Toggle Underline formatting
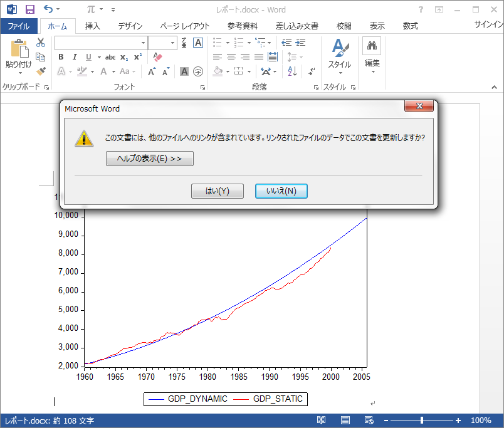Screen dimensions: 504x428 coord(89,57)
